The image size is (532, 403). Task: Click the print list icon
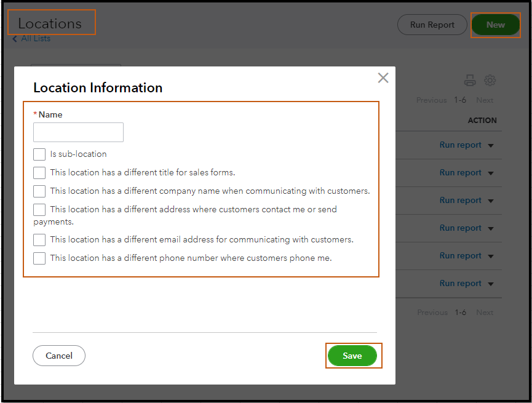click(470, 81)
